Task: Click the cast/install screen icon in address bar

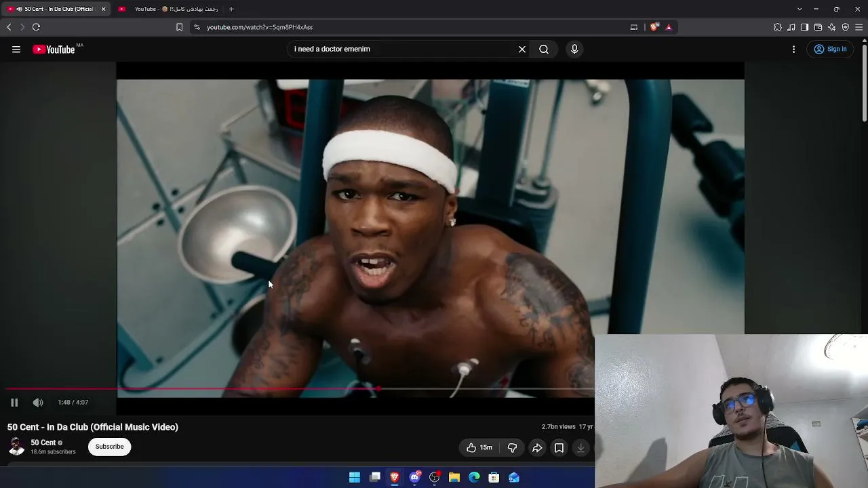Action: click(x=634, y=27)
